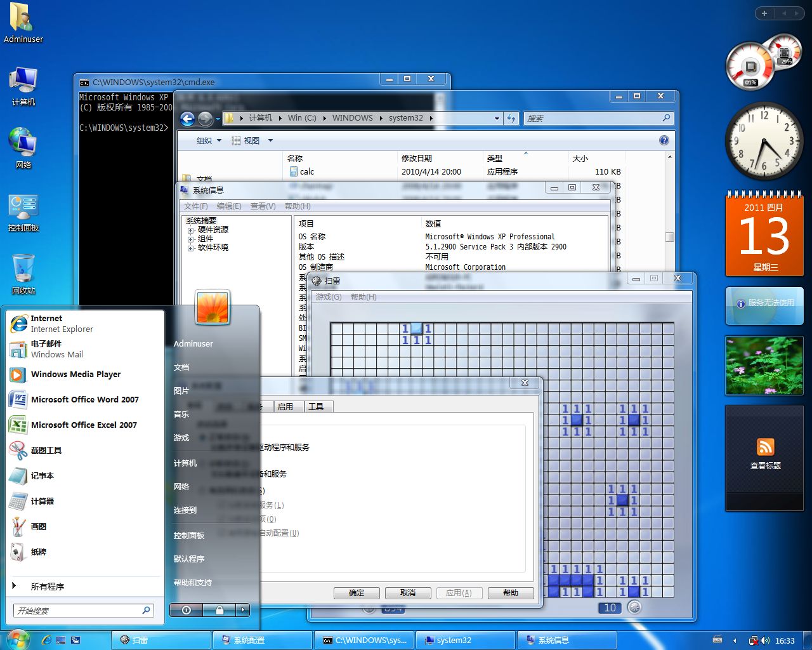Start the 纸牌 solitaire game
The height and width of the screenshot is (650, 812).
86,552
